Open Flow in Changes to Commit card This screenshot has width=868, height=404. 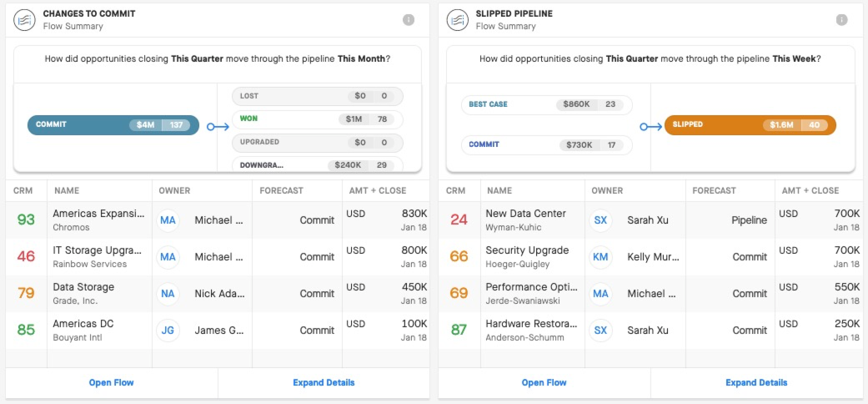(x=111, y=382)
